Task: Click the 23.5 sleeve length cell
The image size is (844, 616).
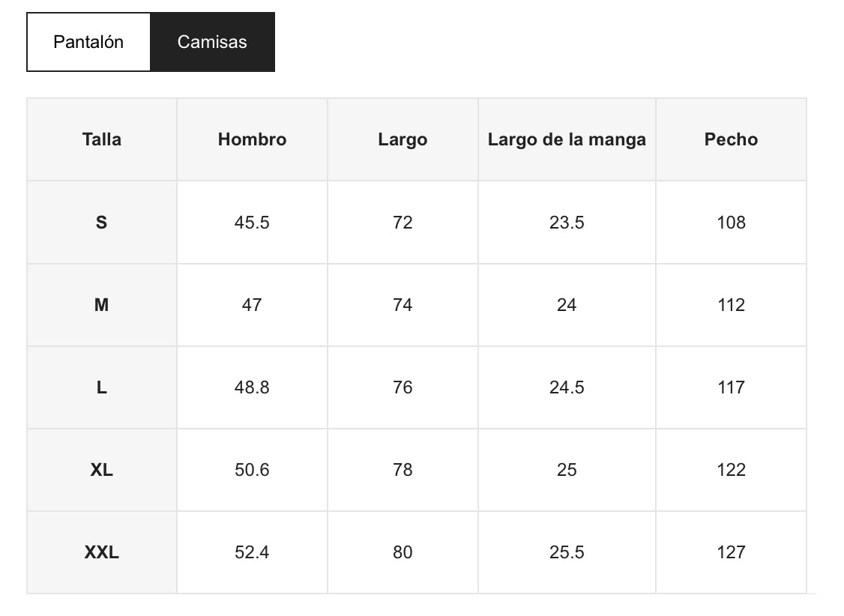Action: click(x=567, y=223)
